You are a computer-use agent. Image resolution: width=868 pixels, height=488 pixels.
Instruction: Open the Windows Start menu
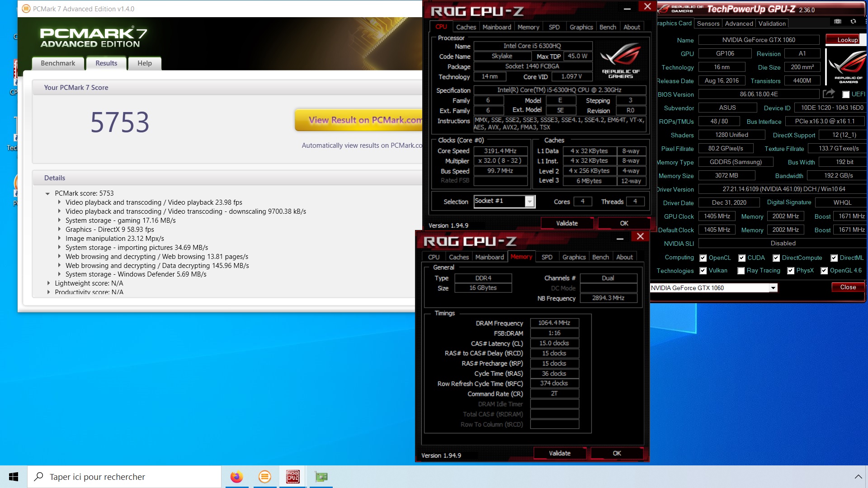coord(14,477)
